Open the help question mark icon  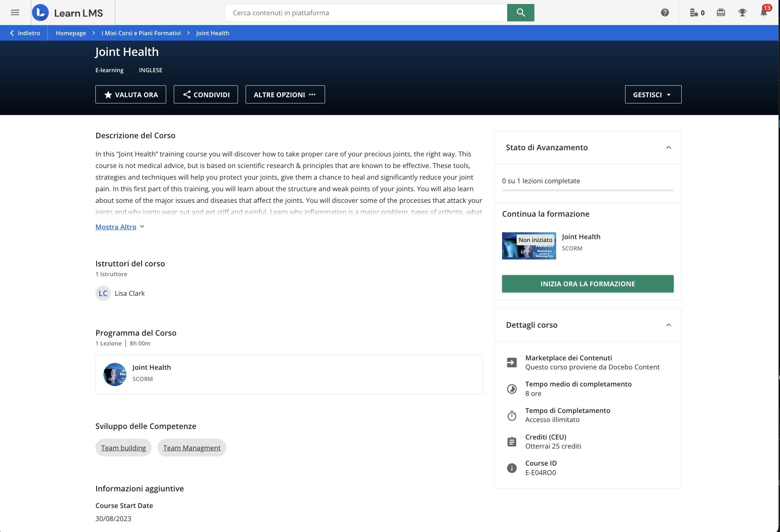665,13
